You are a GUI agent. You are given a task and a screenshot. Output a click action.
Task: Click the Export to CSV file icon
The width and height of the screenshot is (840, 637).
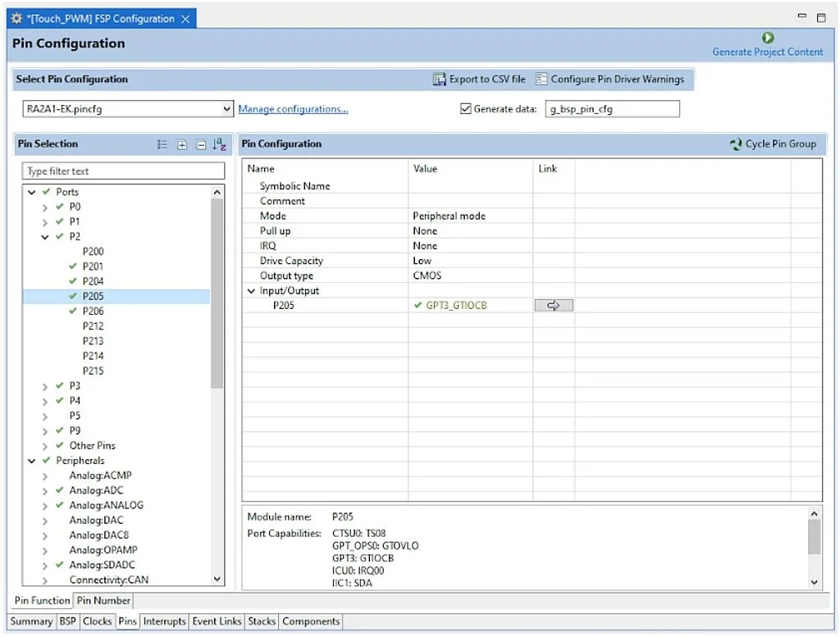[x=440, y=80]
